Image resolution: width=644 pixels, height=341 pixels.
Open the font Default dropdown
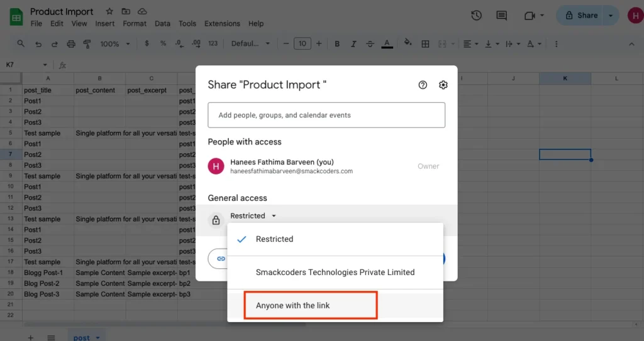pyautogui.click(x=250, y=44)
